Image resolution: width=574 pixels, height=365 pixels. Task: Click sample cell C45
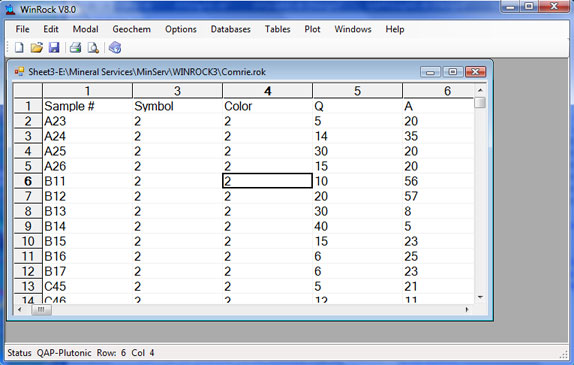point(87,286)
